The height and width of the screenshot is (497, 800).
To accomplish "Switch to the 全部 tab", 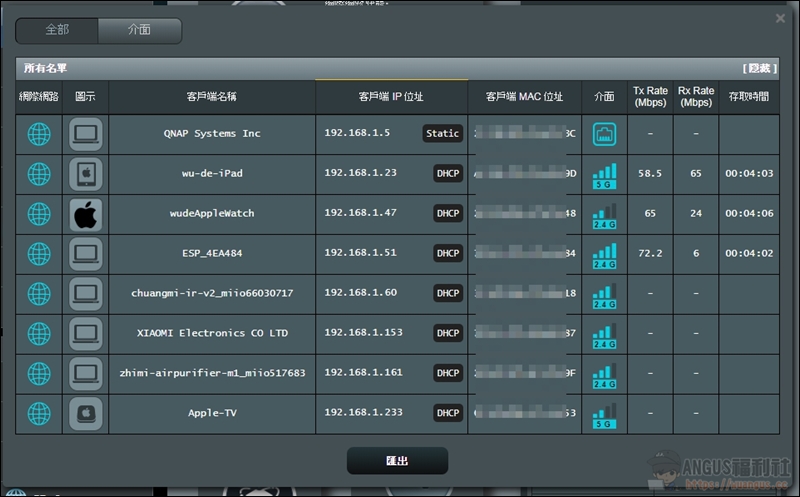I will pos(57,31).
